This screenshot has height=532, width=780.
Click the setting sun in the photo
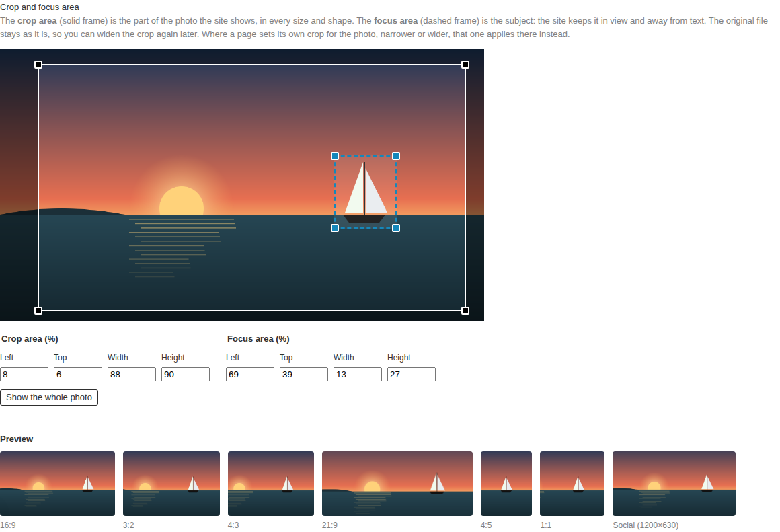[182, 201]
